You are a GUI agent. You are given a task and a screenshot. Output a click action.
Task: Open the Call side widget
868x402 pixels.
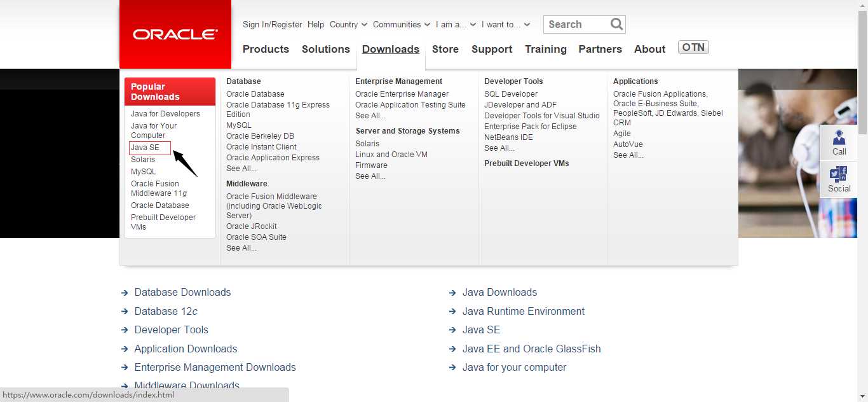click(839, 142)
